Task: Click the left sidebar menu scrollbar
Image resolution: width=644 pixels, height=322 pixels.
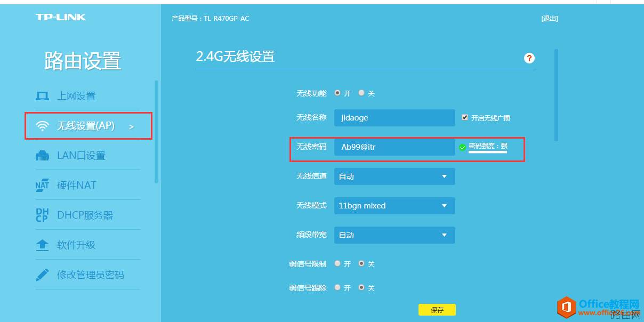Action: (x=156, y=132)
